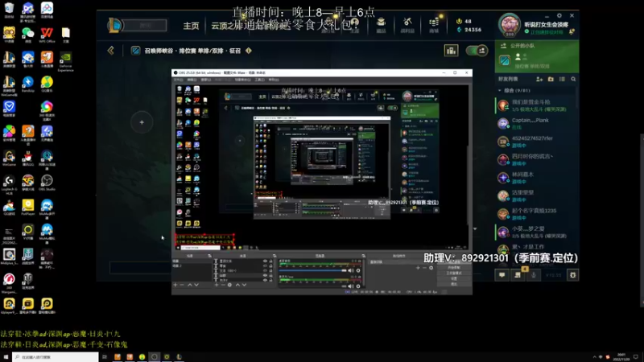Remove selected scene in OBS
Viewport: 644px width, 362px height.
(x=182, y=285)
